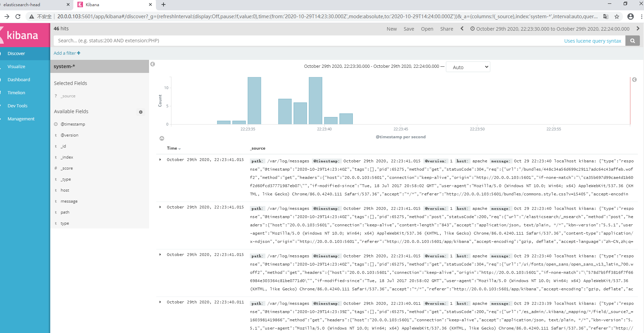This screenshot has height=333, width=644.
Task: Open the Dashboard section
Action: click(x=19, y=79)
